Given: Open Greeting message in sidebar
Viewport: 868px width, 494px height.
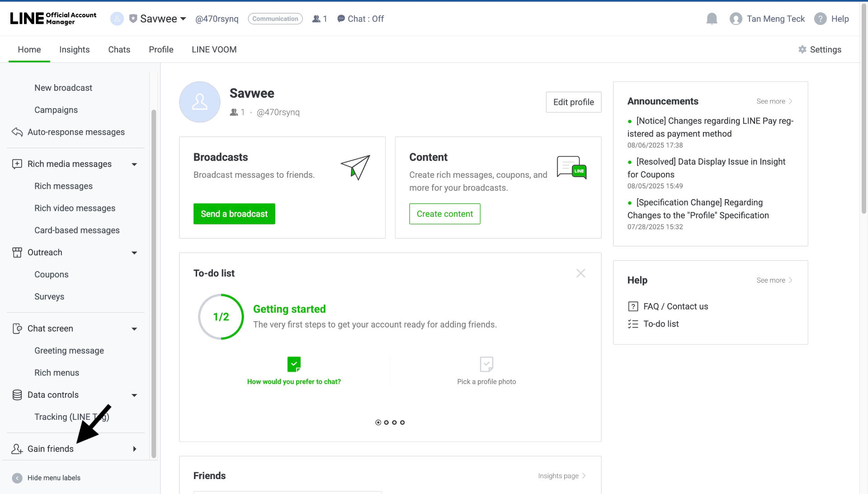Looking at the screenshot, I should click(x=69, y=351).
